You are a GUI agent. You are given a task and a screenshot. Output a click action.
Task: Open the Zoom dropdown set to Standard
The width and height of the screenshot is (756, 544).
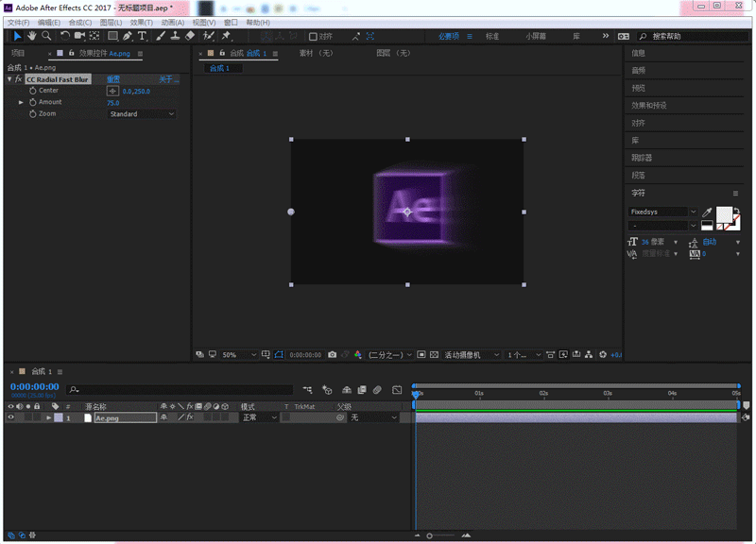tap(142, 114)
